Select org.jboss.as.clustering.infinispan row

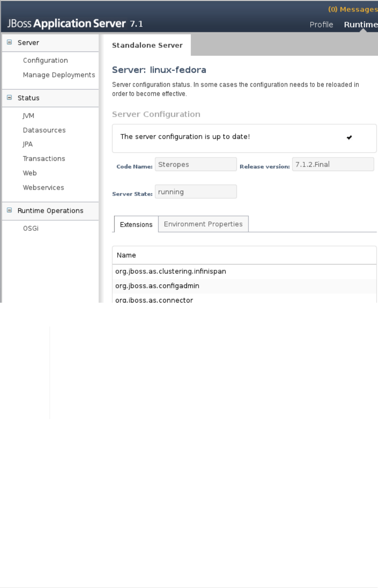tap(244, 271)
